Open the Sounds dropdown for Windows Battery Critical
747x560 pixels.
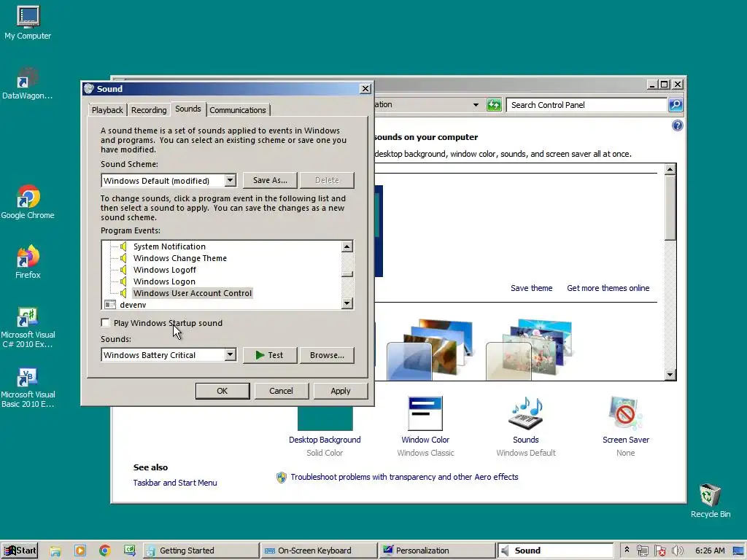click(230, 355)
